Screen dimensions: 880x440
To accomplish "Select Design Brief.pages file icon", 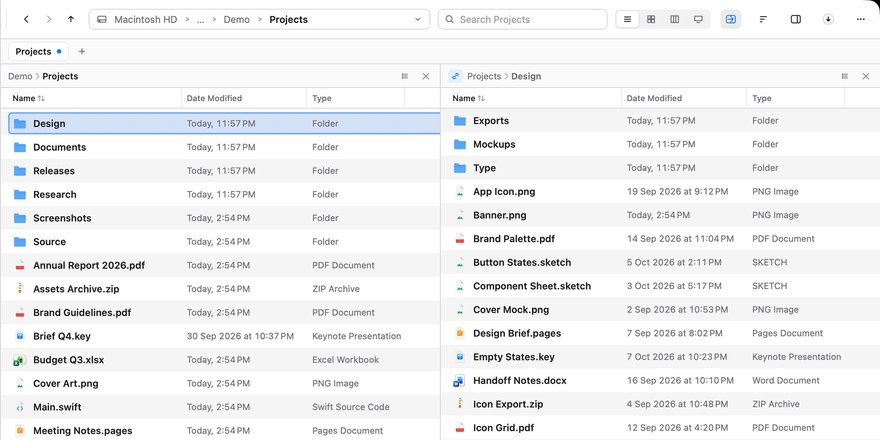I will [x=460, y=333].
